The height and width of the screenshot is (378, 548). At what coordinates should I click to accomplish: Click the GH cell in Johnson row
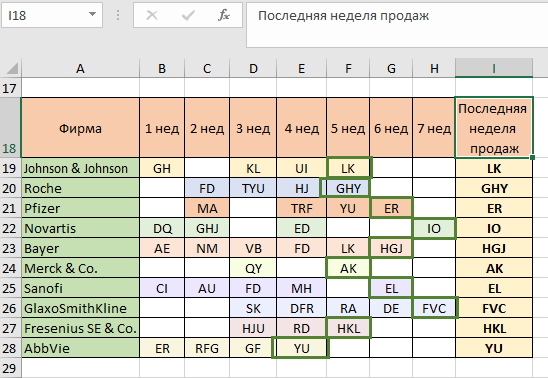pyautogui.click(x=162, y=168)
